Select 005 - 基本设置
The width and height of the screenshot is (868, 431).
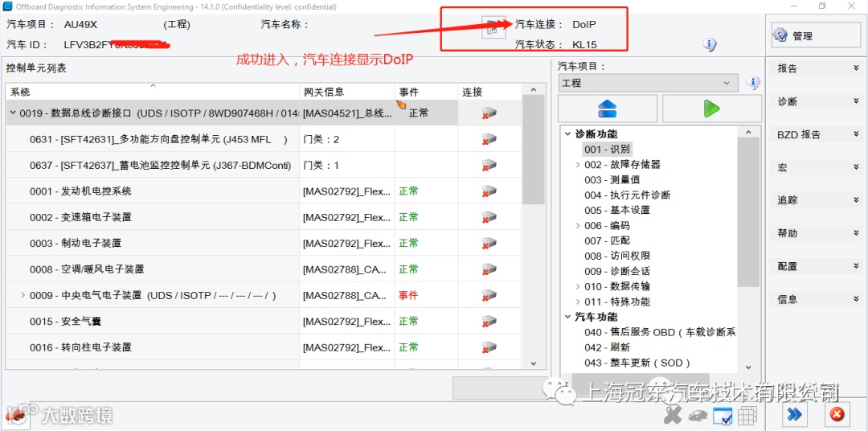(x=617, y=211)
